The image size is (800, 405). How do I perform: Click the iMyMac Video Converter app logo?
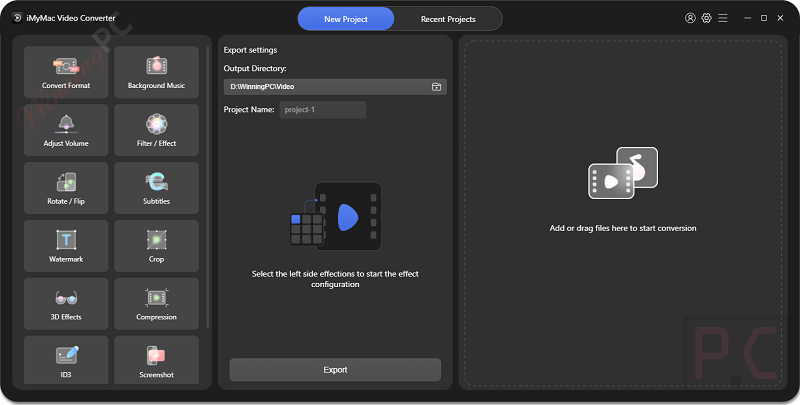tap(17, 18)
